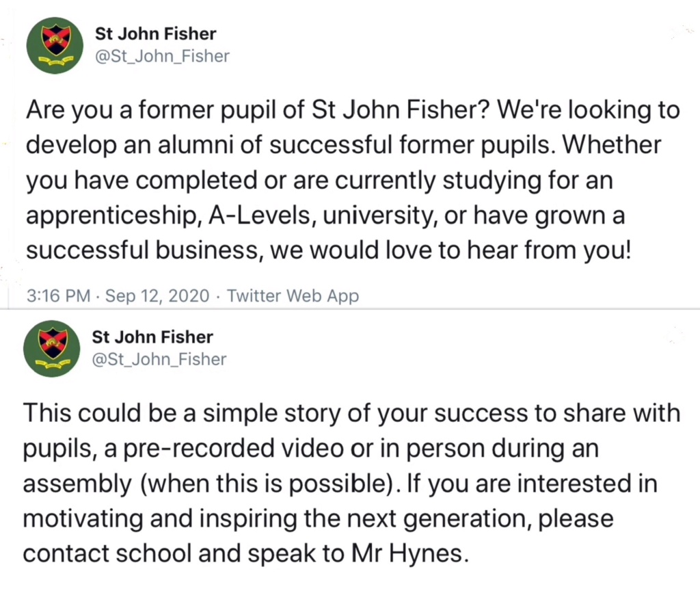Click the divider line between the tweets
700x593 pixels.
pos(350,308)
